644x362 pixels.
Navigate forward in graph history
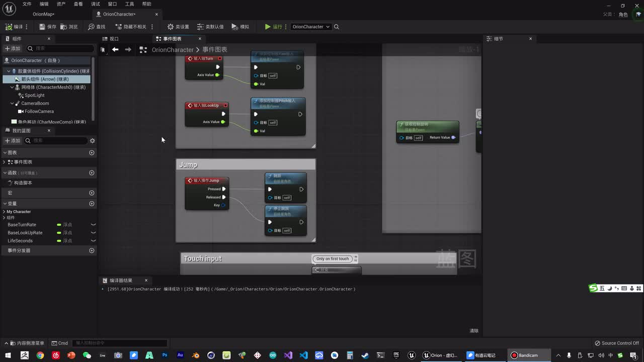pyautogui.click(x=128, y=49)
